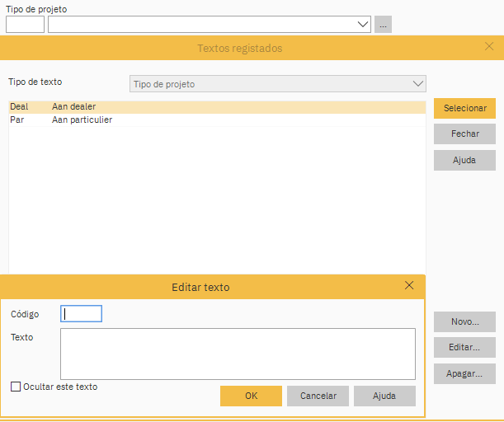The image size is (504, 422).
Task: Click the Editar... button
Action: click(x=464, y=348)
